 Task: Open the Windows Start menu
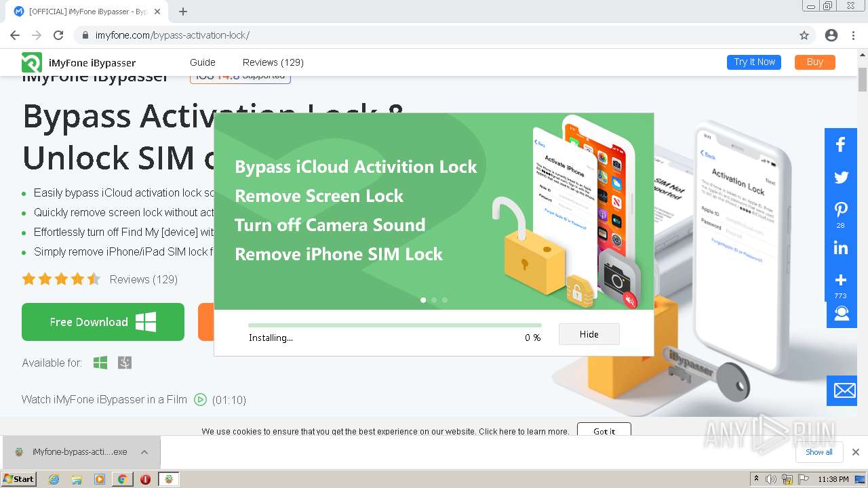coord(19,479)
